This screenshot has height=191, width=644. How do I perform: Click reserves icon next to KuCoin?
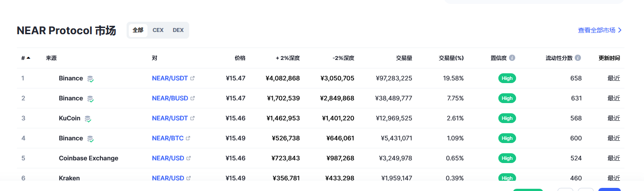pyautogui.click(x=88, y=119)
